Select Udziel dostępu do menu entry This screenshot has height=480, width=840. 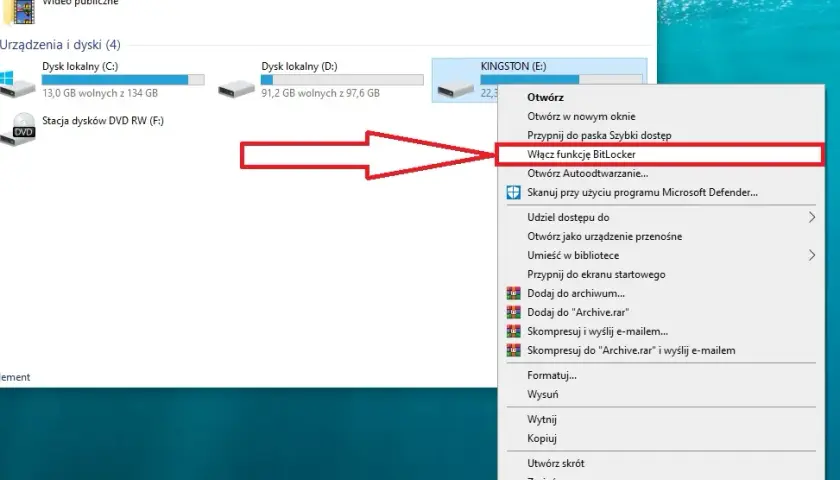pos(568,218)
